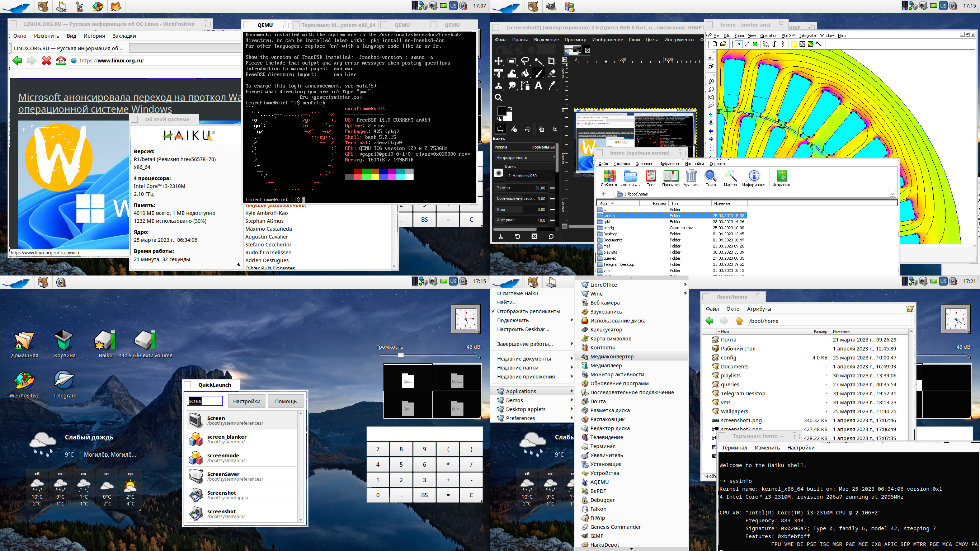Click femm's Plot X-Y graph icon
Image resolution: width=980 pixels, height=551 pixels.
click(x=766, y=44)
